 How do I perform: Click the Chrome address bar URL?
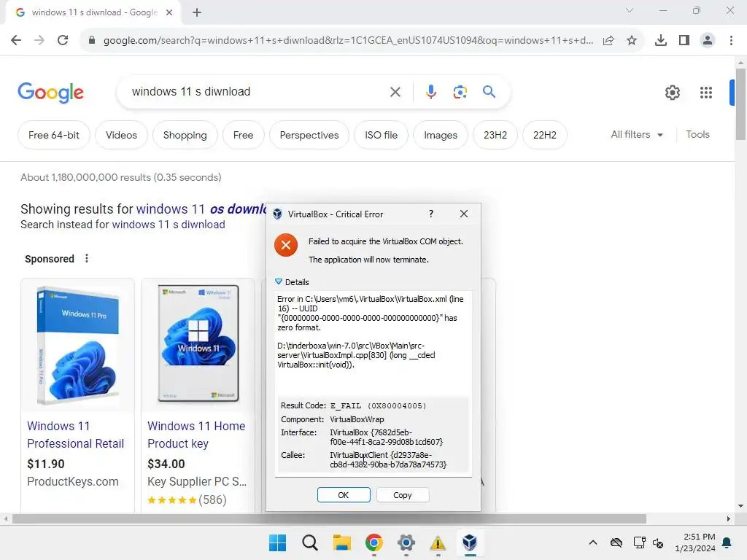348,41
